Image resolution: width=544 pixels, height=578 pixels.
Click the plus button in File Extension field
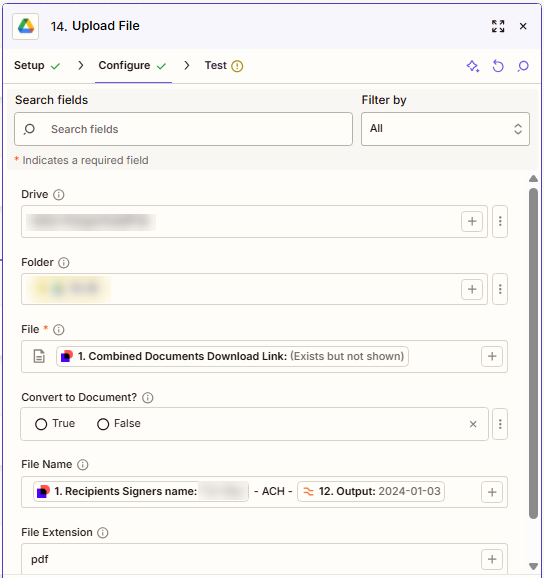(x=492, y=559)
